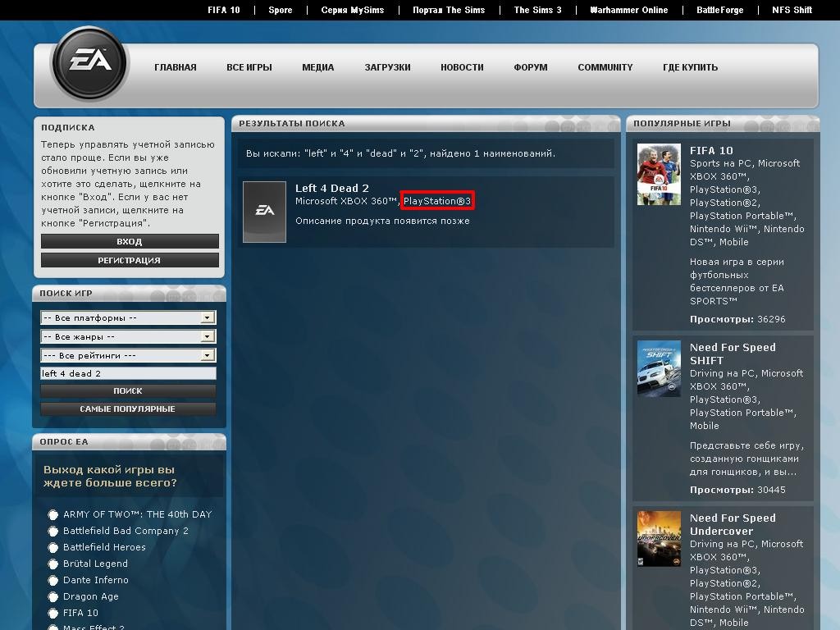Select the ARMY OF TWO poll option

tap(53, 515)
